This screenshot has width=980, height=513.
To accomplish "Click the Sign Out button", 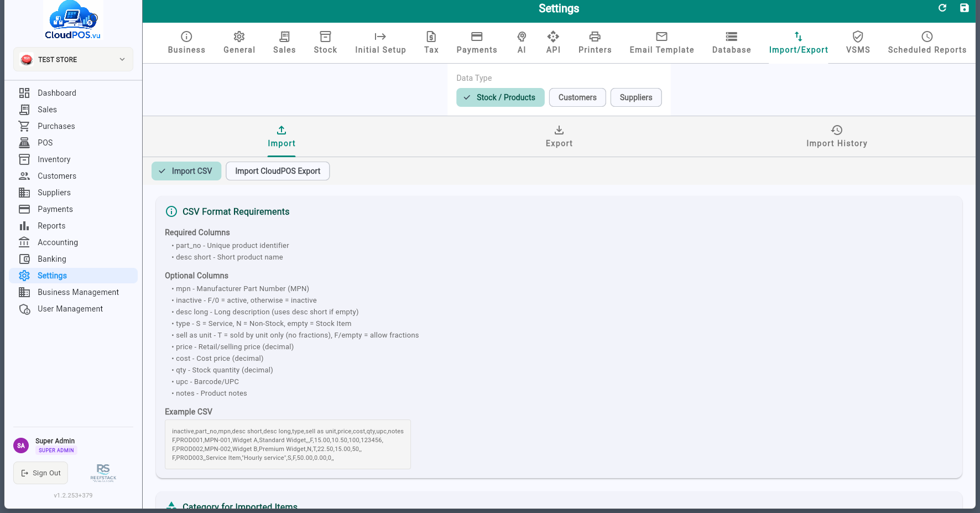I will (41, 473).
